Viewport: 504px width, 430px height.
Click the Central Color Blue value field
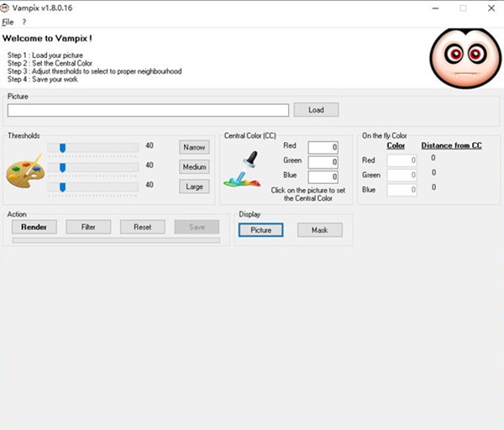pos(323,177)
